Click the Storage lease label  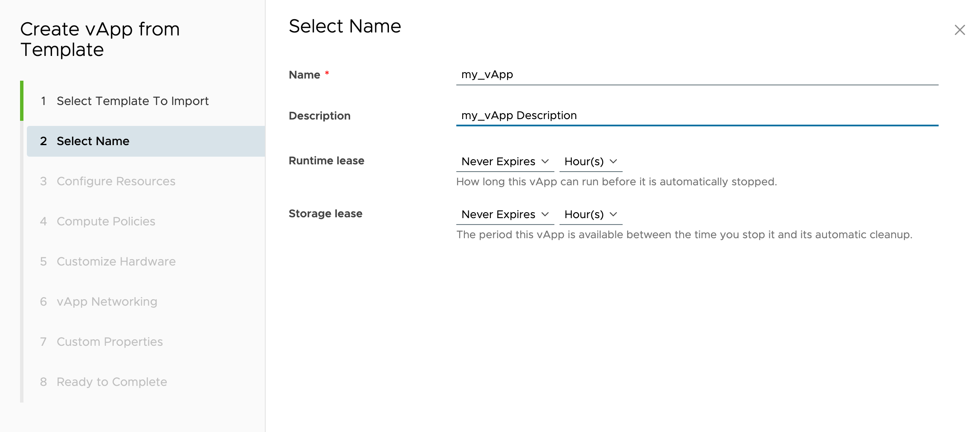[x=325, y=214]
